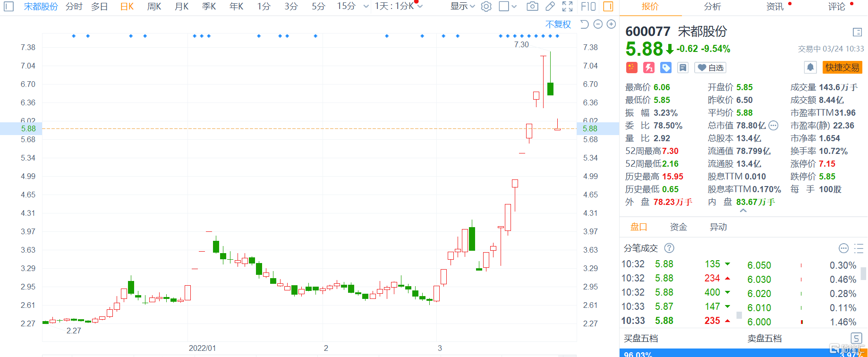Image resolution: width=868 pixels, height=357 pixels.
Task: Switch to 多日 chart
Action: (100, 6)
